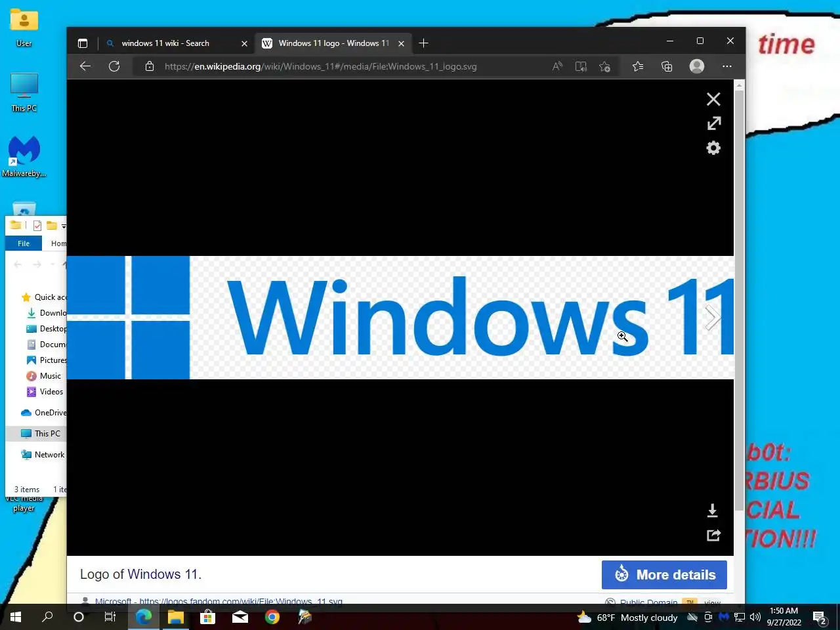Turn on Read aloud in Edge
The width and height of the screenshot is (840, 630).
(x=557, y=66)
